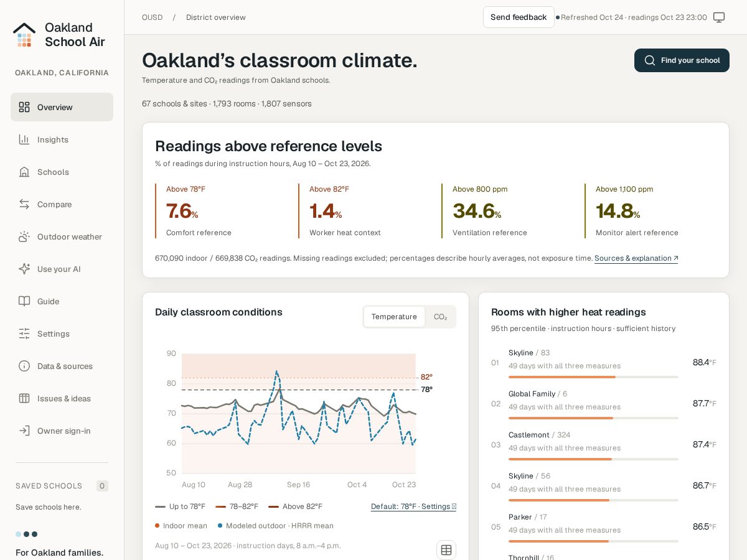Click the Owner sign-in label
Image resolution: width=747 pixels, height=560 pixels.
coord(64,431)
